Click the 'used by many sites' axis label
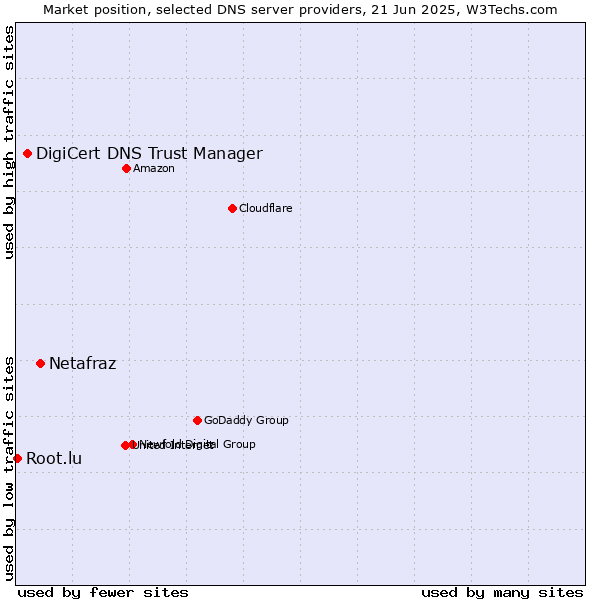 pyautogui.click(x=502, y=593)
